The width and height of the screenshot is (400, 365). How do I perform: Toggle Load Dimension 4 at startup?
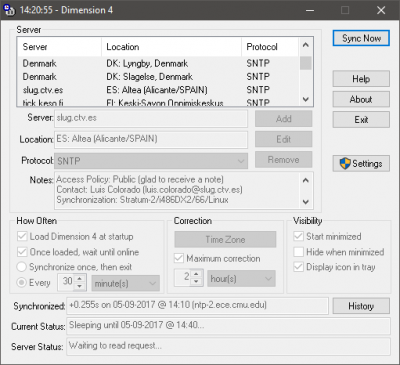click(x=22, y=236)
